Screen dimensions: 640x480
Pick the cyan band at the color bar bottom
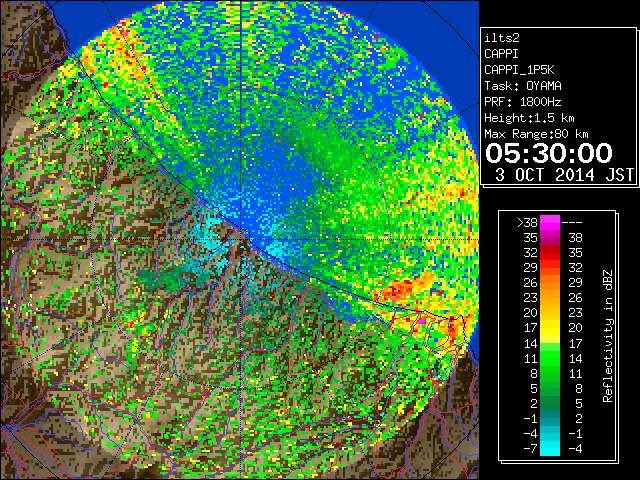[x=550, y=448]
